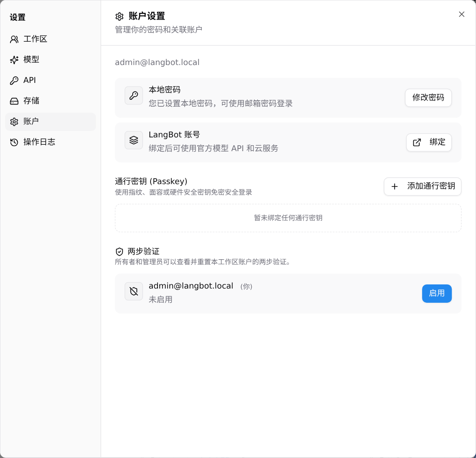Click 您已设置本地密码 description text

tap(221, 104)
